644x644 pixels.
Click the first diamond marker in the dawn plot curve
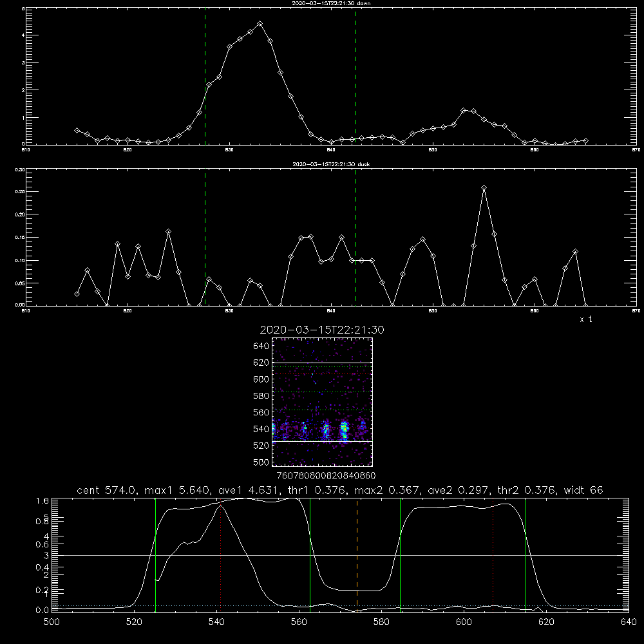[x=77, y=130]
